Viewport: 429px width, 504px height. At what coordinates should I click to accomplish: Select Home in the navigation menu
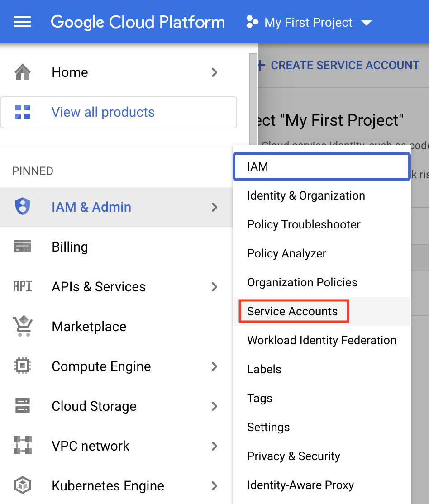[x=116, y=72]
